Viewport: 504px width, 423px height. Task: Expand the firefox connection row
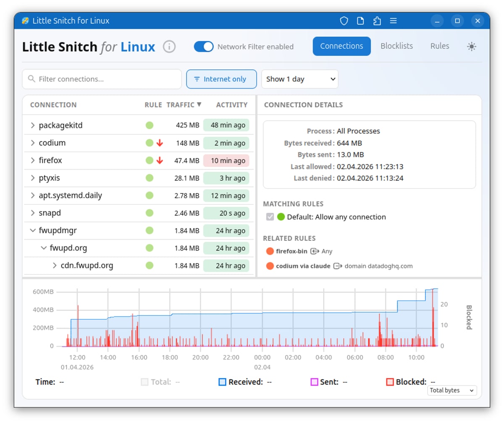[x=33, y=160]
